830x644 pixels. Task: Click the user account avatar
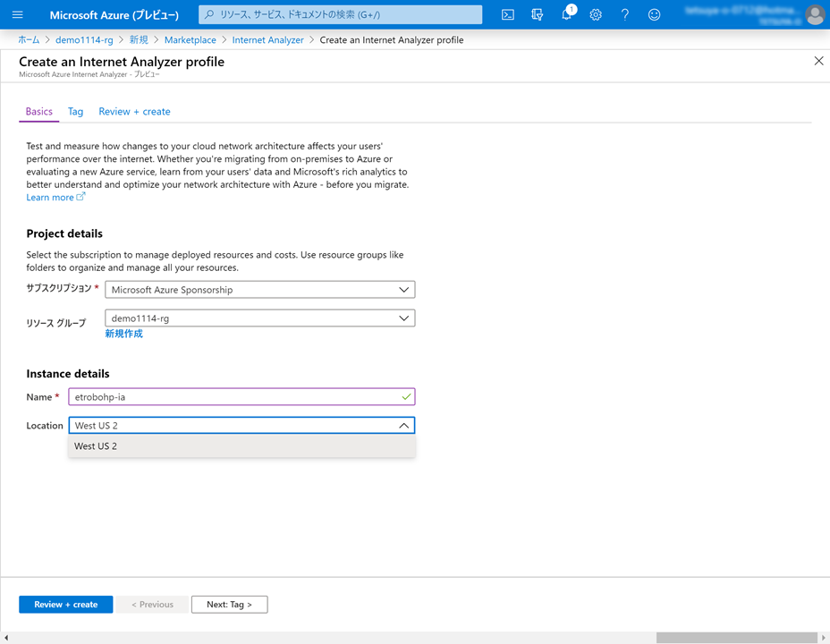pos(814,14)
